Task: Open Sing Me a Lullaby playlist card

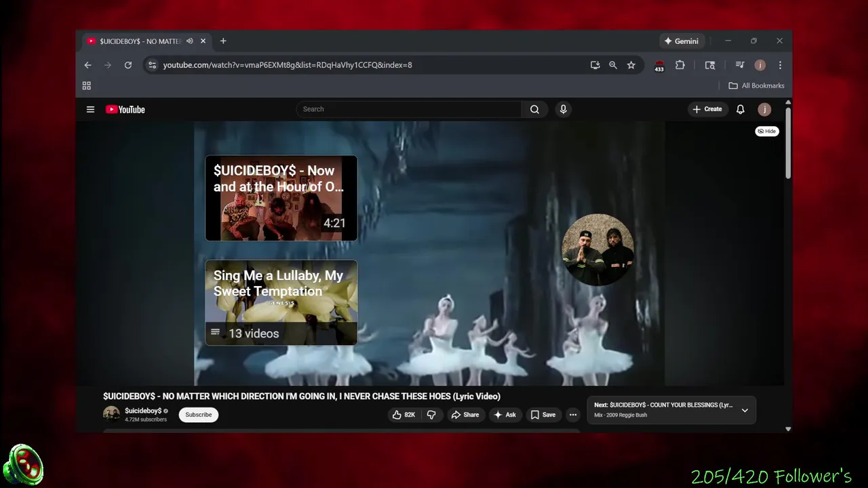Action: click(281, 303)
